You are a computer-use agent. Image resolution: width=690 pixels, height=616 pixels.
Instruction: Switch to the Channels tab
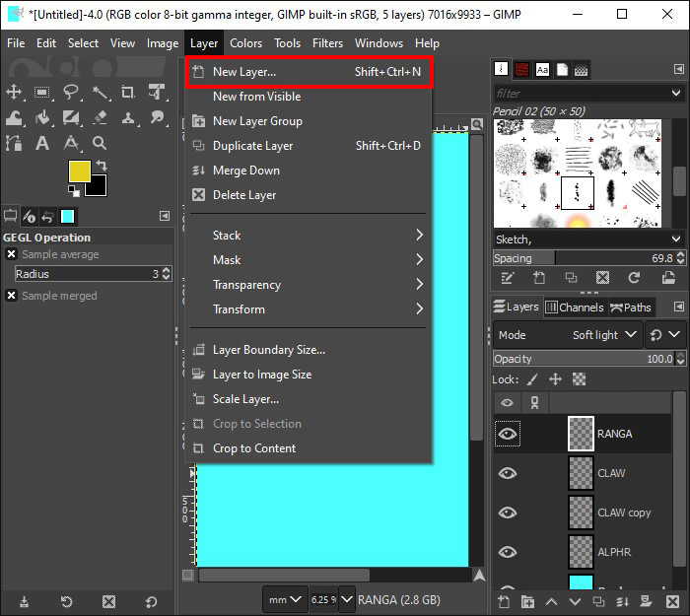click(575, 308)
